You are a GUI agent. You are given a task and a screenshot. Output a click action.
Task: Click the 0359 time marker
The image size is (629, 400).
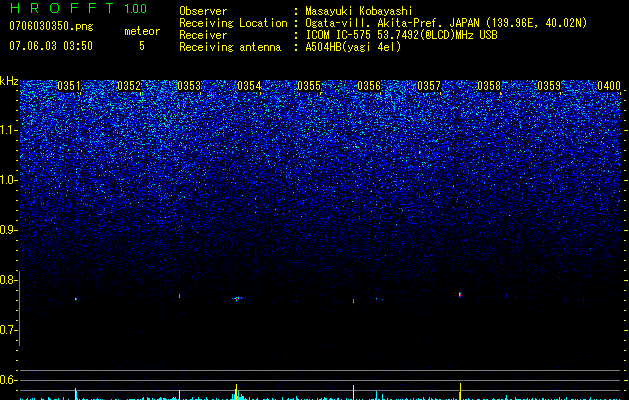click(x=549, y=86)
